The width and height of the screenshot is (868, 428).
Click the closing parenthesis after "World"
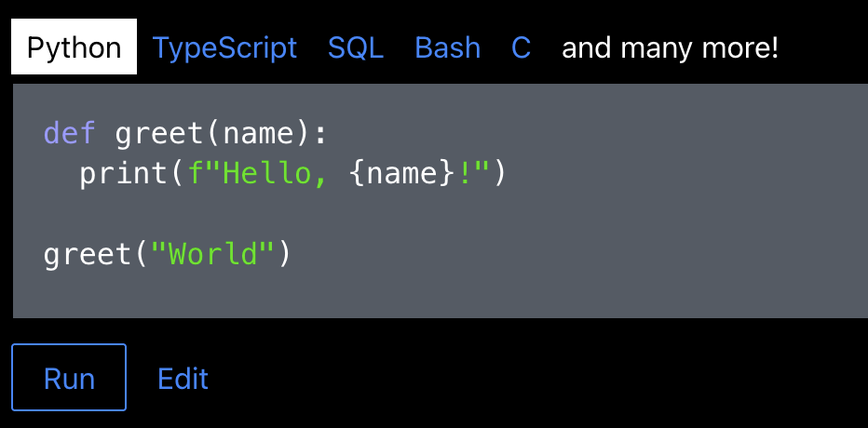point(284,253)
